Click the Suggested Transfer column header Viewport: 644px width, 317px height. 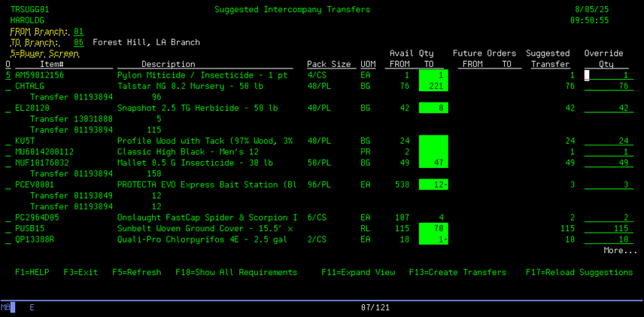548,59
